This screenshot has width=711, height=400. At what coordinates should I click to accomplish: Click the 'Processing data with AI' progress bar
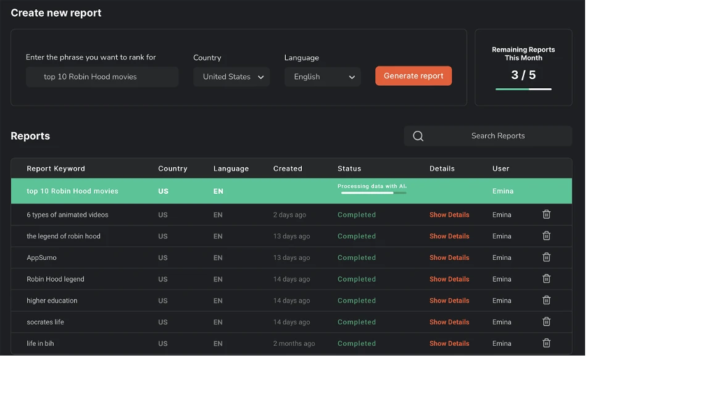[374, 193]
